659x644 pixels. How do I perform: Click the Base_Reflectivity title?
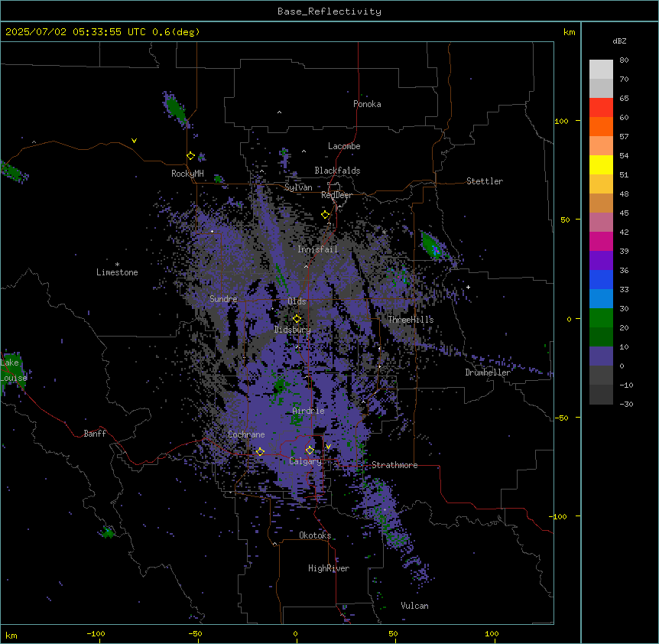(x=329, y=11)
